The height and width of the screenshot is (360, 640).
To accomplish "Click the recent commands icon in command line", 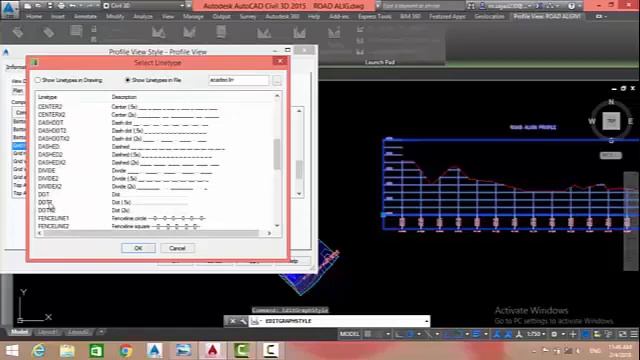I will 255,321.
